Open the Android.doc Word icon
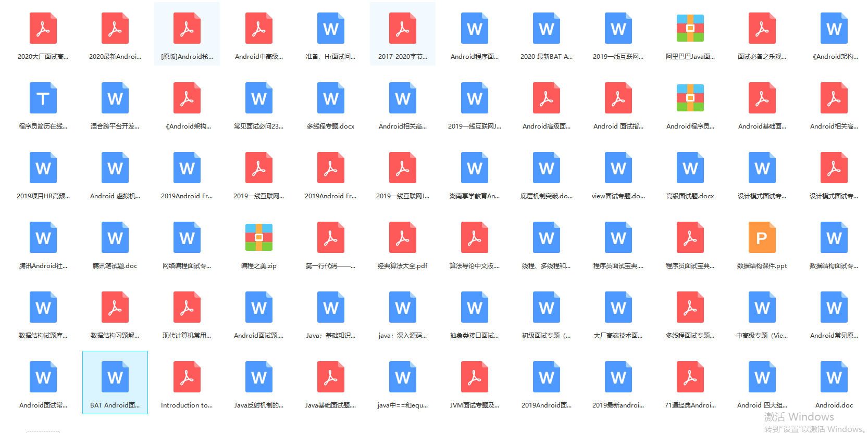 pos(834,377)
